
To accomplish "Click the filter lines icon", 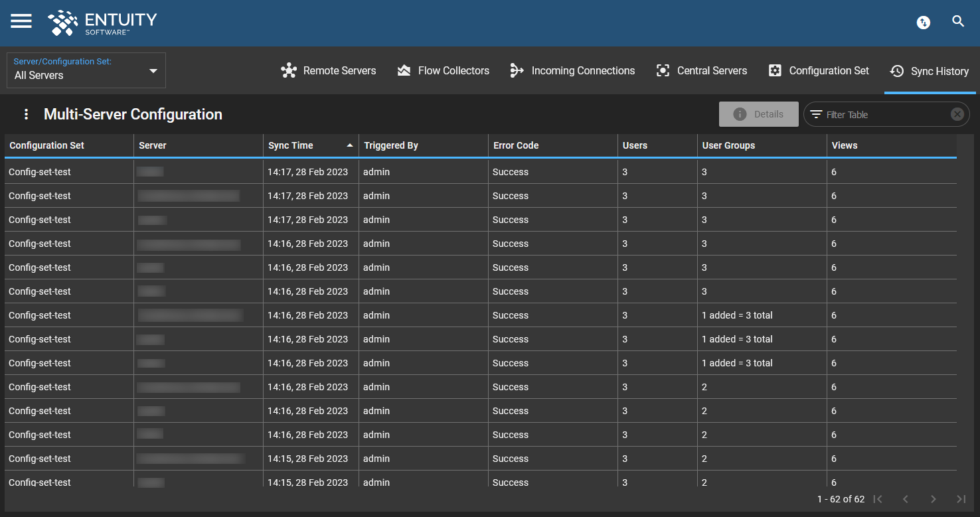I will coord(816,114).
